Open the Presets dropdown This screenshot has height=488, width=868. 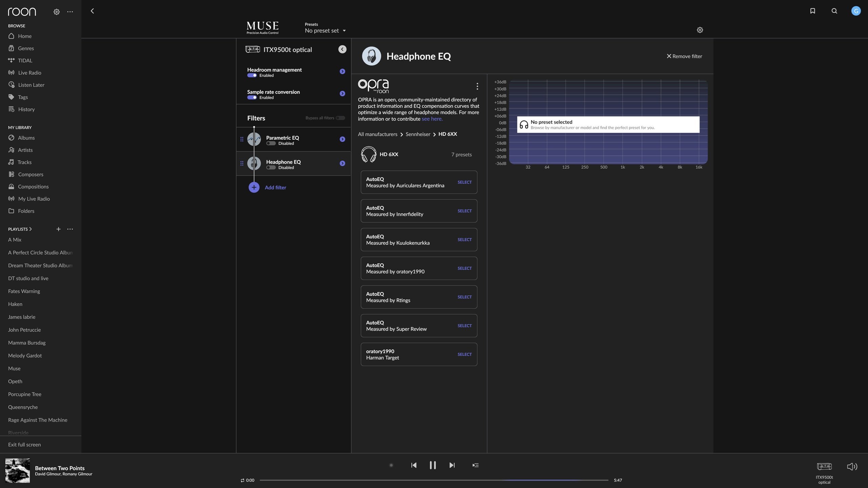[x=325, y=30]
